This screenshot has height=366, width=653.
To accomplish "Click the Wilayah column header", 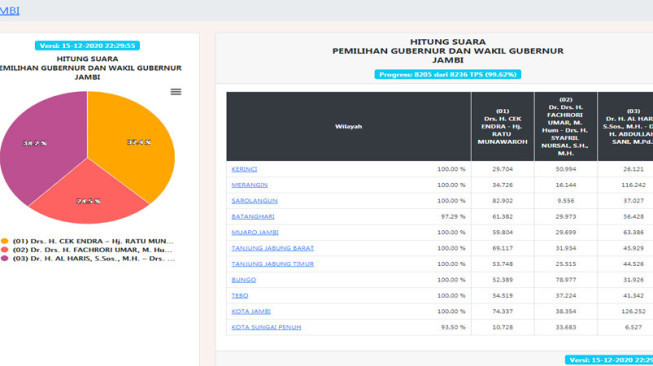I will [349, 126].
